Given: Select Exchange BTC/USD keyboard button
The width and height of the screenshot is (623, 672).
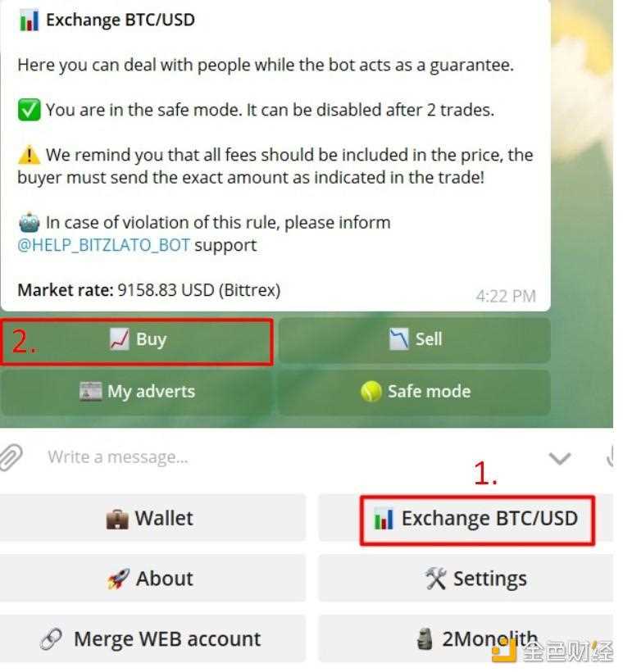Looking at the screenshot, I should coord(466,518).
